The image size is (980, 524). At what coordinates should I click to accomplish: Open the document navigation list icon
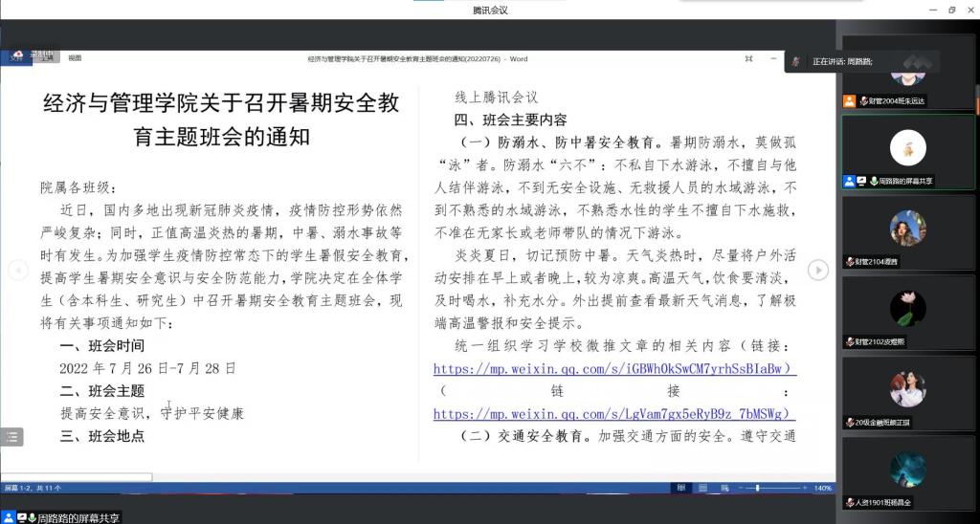pyautogui.click(x=11, y=436)
